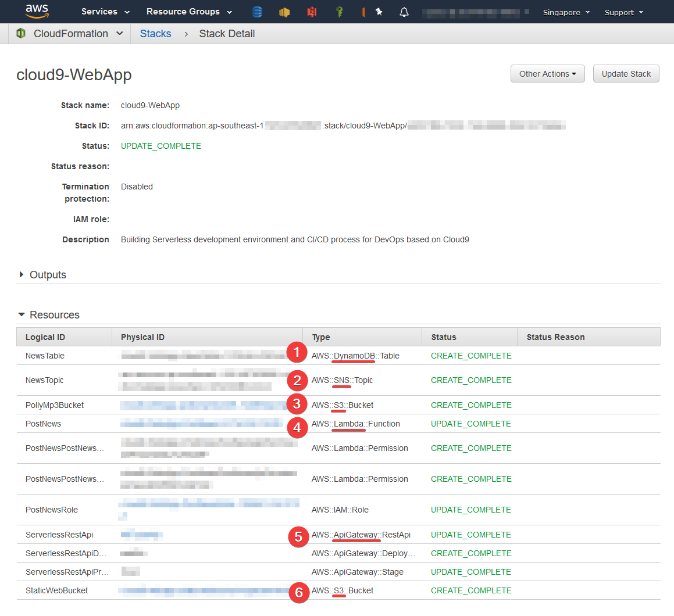Open the PostNewsRole physical ID link
The image size is (674, 616).
click(x=209, y=510)
